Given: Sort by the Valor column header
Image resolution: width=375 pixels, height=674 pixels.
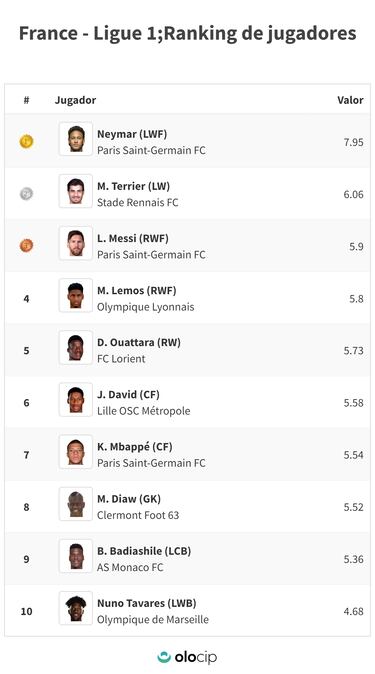Looking at the screenshot, I should [x=350, y=100].
